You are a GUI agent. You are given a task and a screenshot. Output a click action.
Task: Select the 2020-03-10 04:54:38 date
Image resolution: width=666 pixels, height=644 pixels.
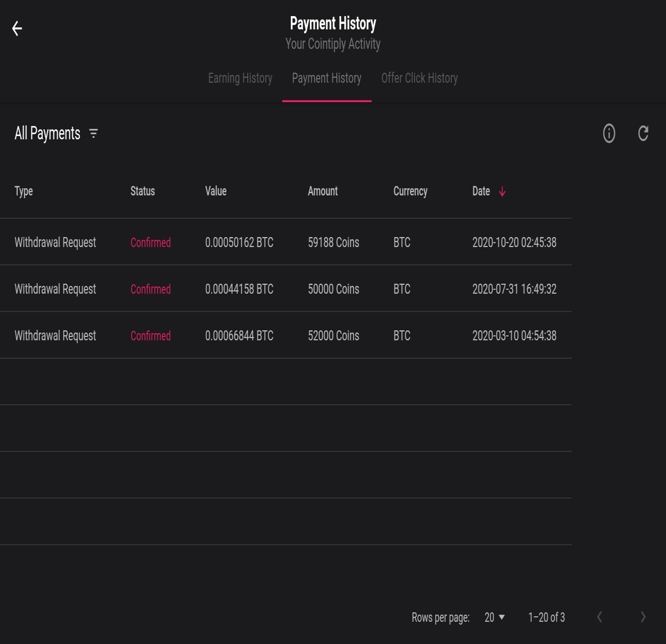click(x=514, y=335)
